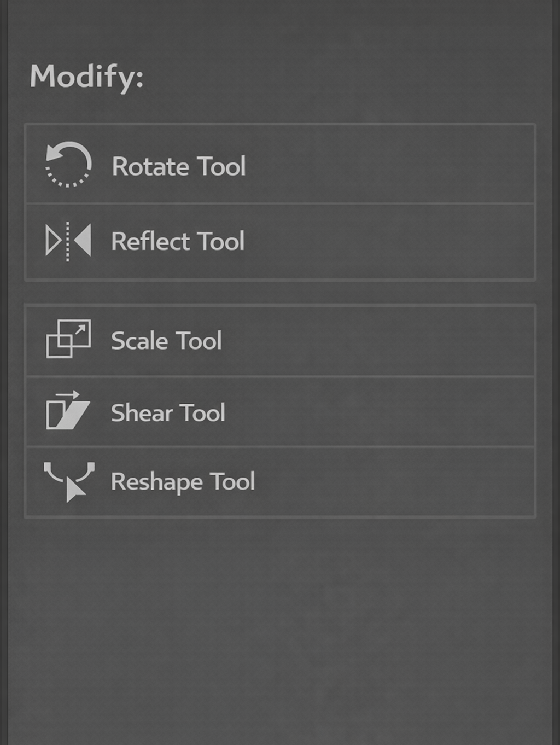Click the "Rotate Tool" text label
Viewport: 560px width, 745px height.
(x=178, y=166)
